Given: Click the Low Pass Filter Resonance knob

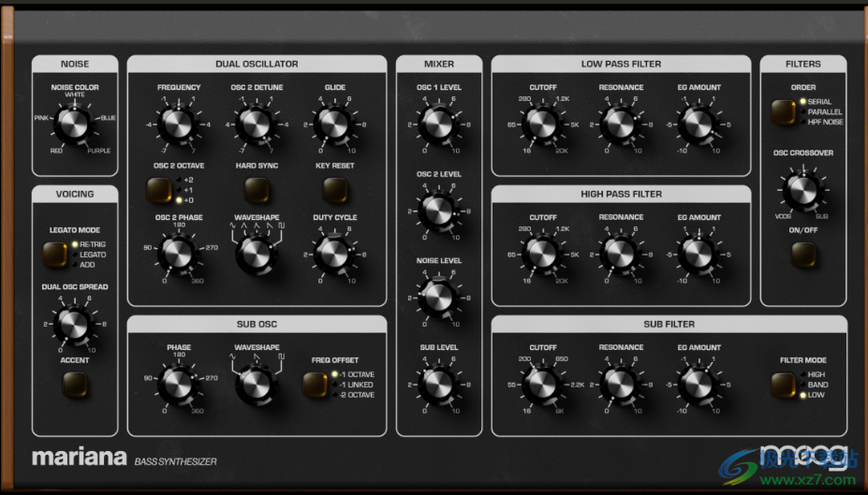Looking at the screenshot, I should pyautogui.click(x=621, y=124).
